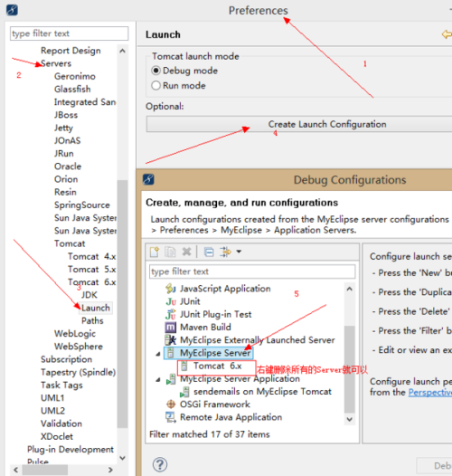Select the Run mode radio button
Screen dimensions: 452x476
pyautogui.click(x=155, y=86)
